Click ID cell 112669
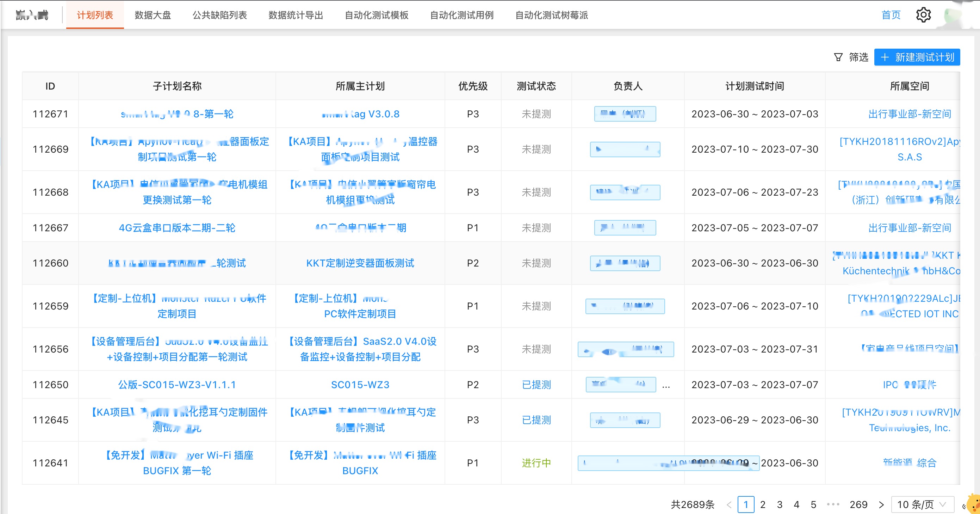The image size is (980, 514). pos(51,149)
